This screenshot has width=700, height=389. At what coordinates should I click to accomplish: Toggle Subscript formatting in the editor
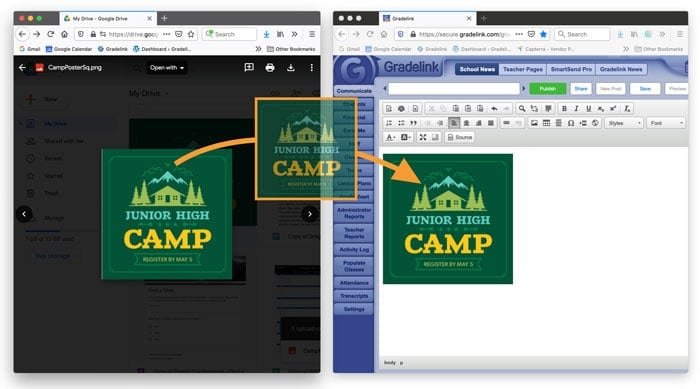(x=601, y=109)
